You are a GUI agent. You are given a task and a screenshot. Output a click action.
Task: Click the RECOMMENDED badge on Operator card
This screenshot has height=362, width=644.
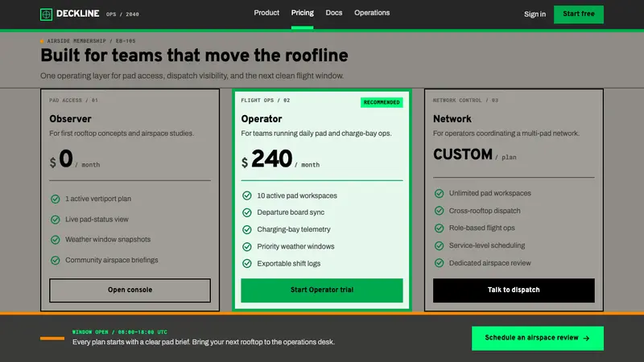tap(382, 102)
